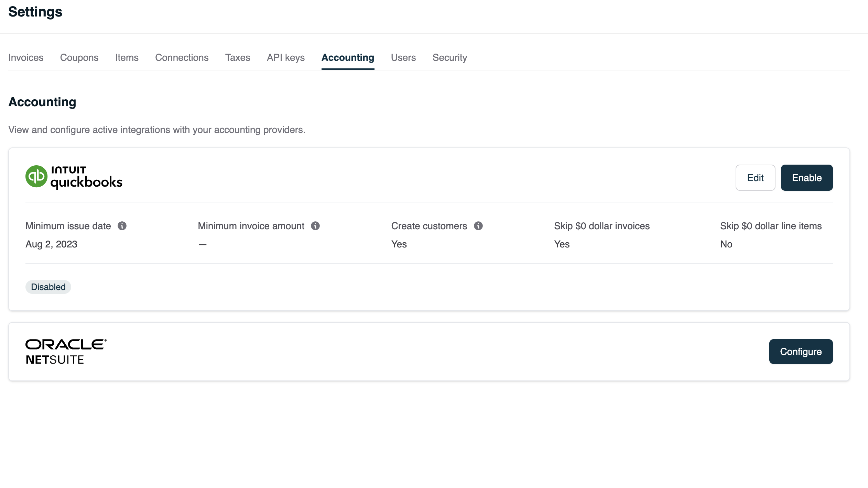Viewport: 868px width, 488px height.
Task: Click the 'Yes' value under Skip $0 invoices
Action: pyautogui.click(x=562, y=244)
